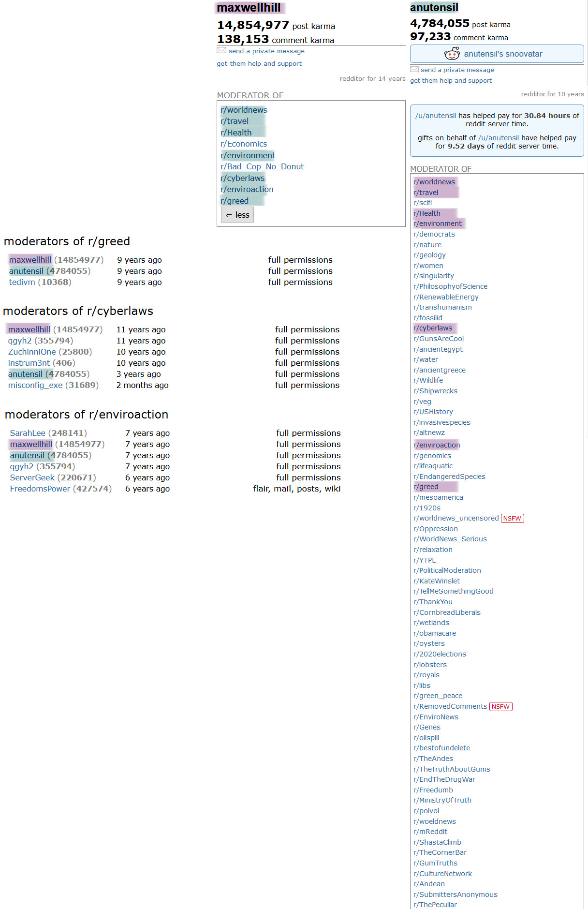Image resolution: width=588 pixels, height=909 pixels.
Task: Open get them help and support under maxwellhill
Action: tap(259, 63)
